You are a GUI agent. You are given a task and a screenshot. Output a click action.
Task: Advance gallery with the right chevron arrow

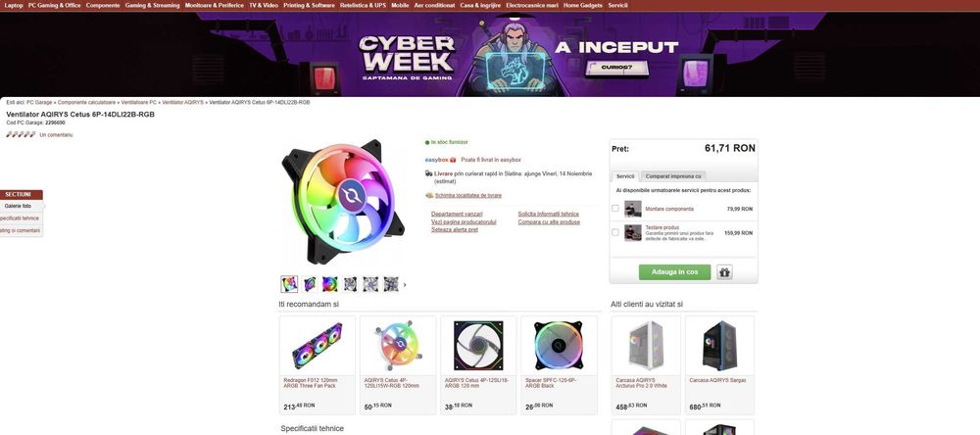[405, 285]
